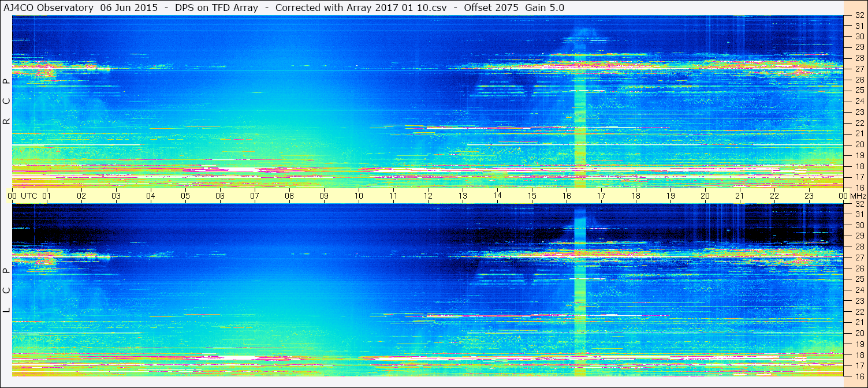Image resolution: width=868 pixels, height=388 pixels.
Task: Click 26 MHz tick on LCP frequency axis
Action: (x=859, y=268)
